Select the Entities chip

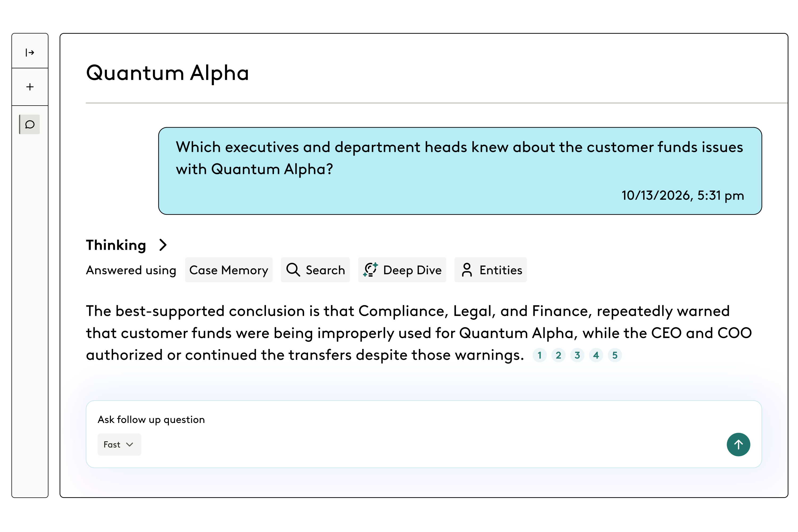[x=491, y=270]
